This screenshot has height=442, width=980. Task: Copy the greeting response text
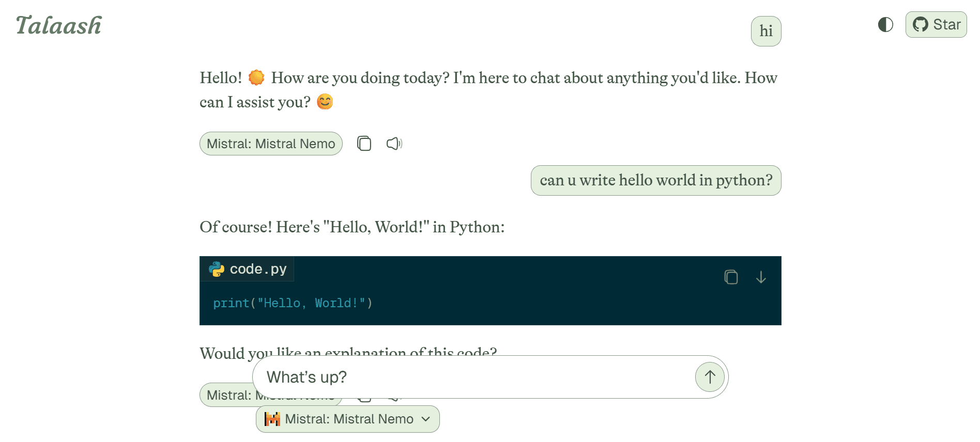[x=364, y=144]
